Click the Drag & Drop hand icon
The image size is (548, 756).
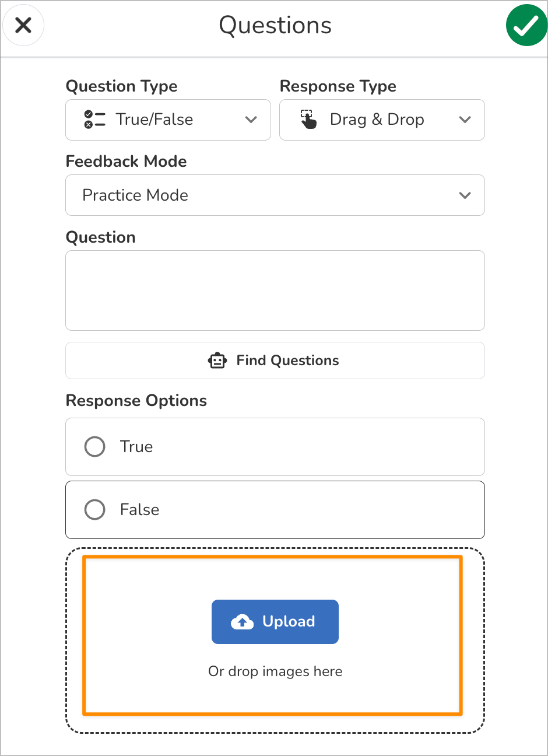click(308, 120)
